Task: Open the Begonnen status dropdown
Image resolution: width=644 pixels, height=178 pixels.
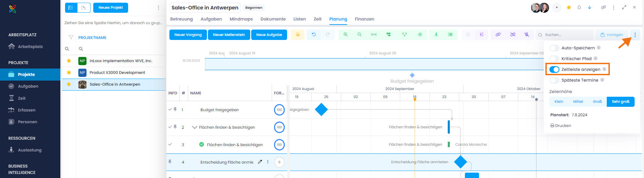Action: [254, 7]
